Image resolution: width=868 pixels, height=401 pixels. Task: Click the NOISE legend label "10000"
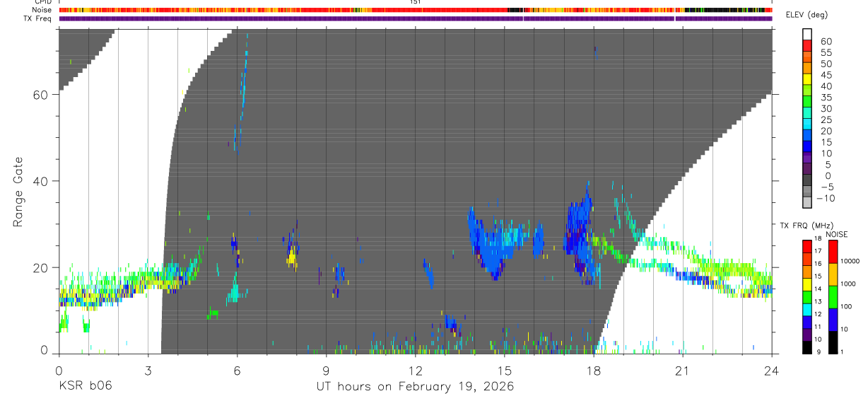[x=850, y=261]
